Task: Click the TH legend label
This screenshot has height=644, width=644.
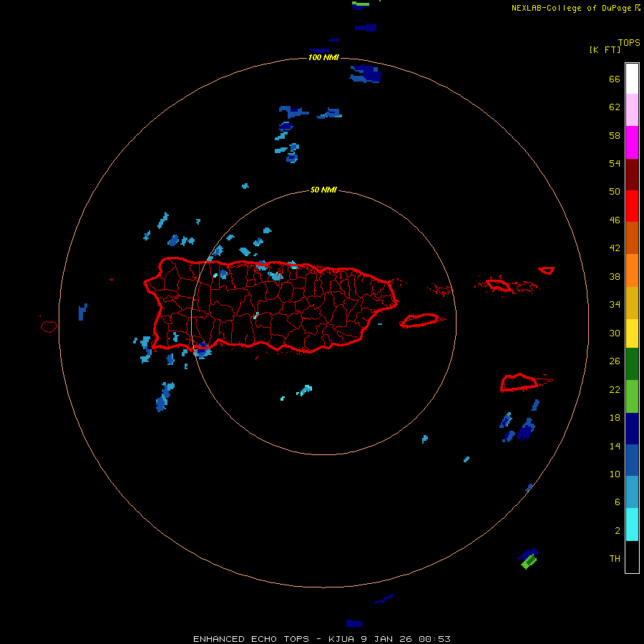Action: click(615, 558)
